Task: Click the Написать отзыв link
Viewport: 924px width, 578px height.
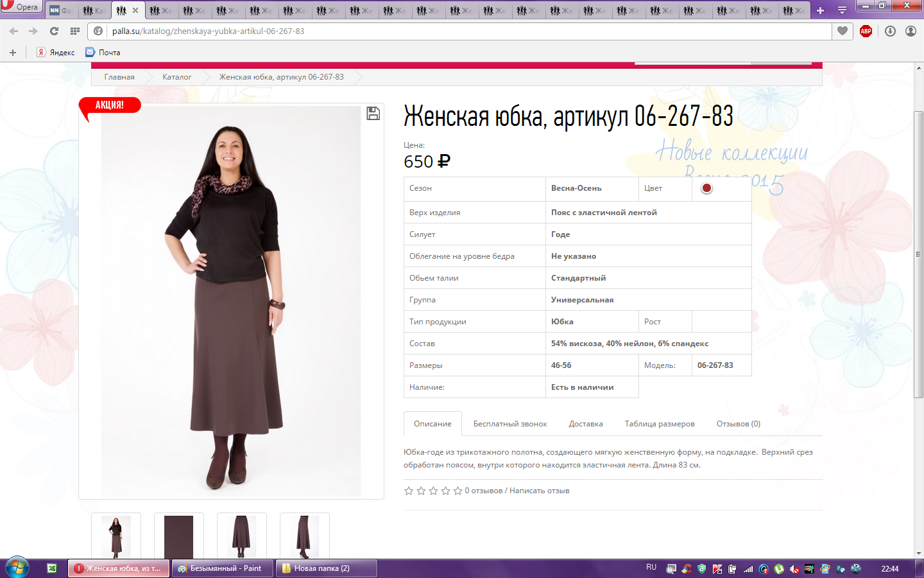Action: 539,491
